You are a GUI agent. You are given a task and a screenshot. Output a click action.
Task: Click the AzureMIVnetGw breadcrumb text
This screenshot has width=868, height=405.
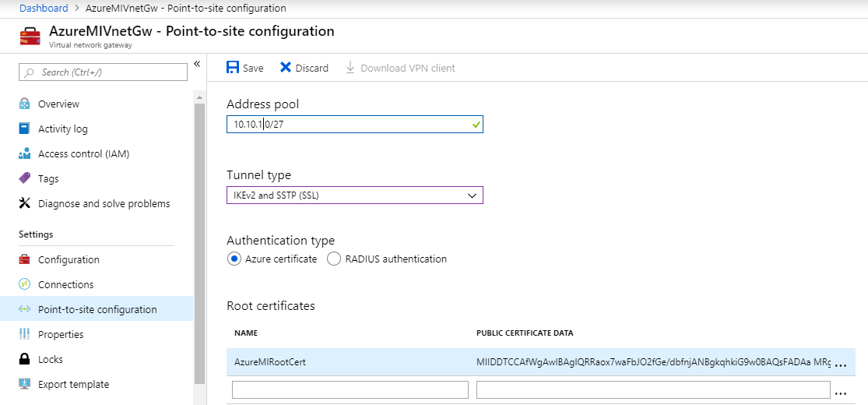pos(186,8)
